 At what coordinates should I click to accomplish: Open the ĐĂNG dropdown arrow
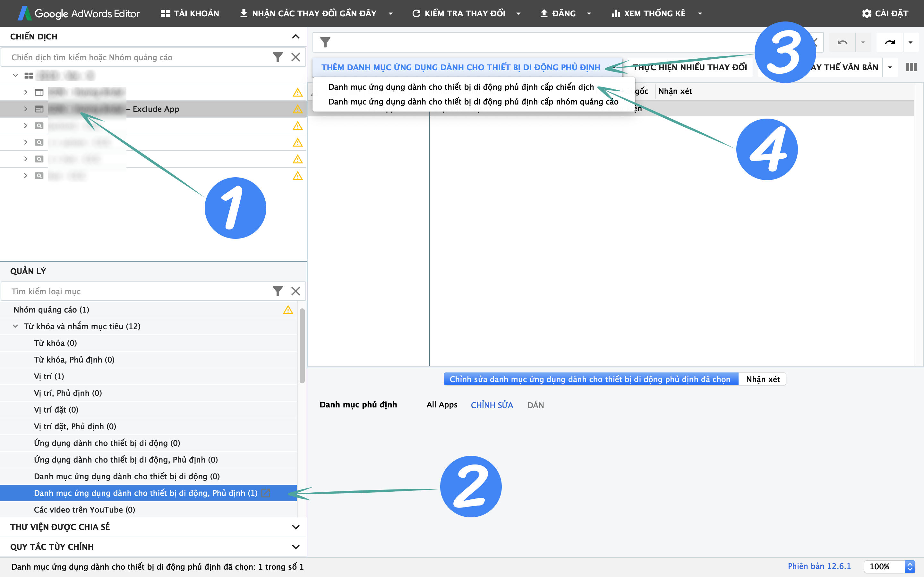[589, 14]
